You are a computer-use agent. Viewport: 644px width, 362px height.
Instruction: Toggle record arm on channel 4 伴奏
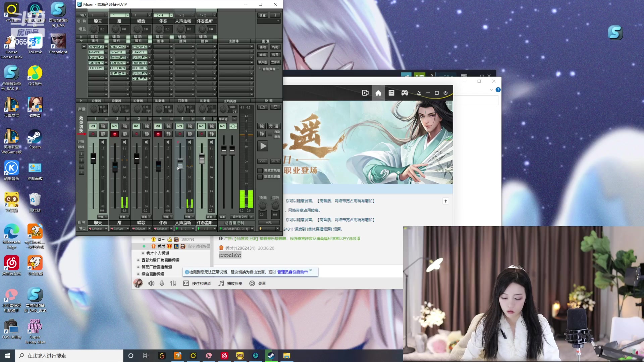[x=158, y=134]
